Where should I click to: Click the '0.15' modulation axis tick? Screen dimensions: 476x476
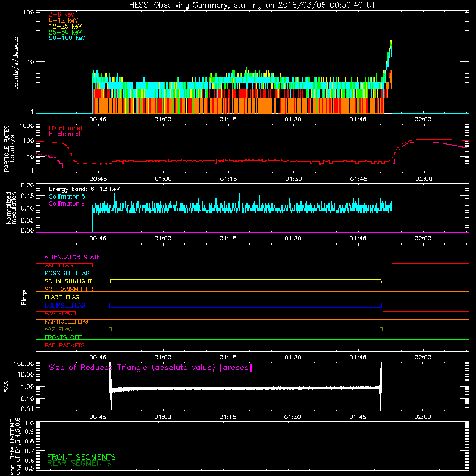(x=27, y=196)
